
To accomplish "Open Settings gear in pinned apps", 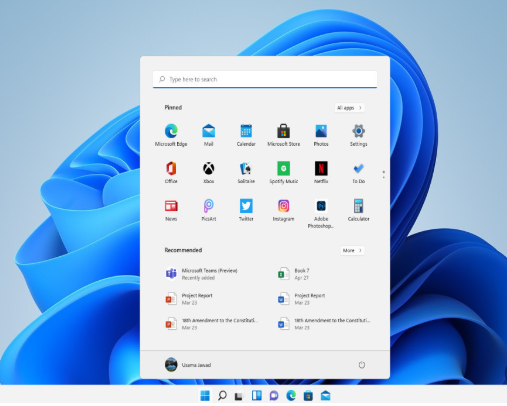I will pos(359,135).
